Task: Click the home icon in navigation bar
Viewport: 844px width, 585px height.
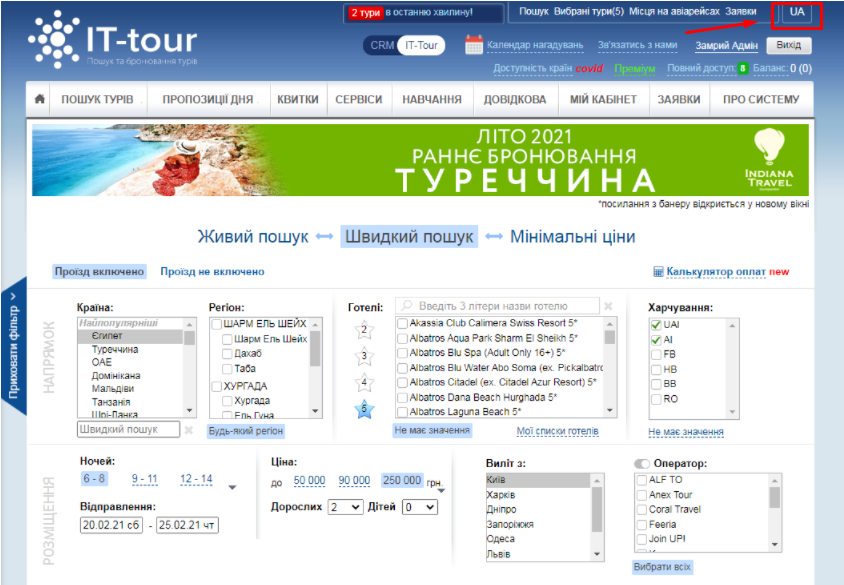Action: point(39,99)
